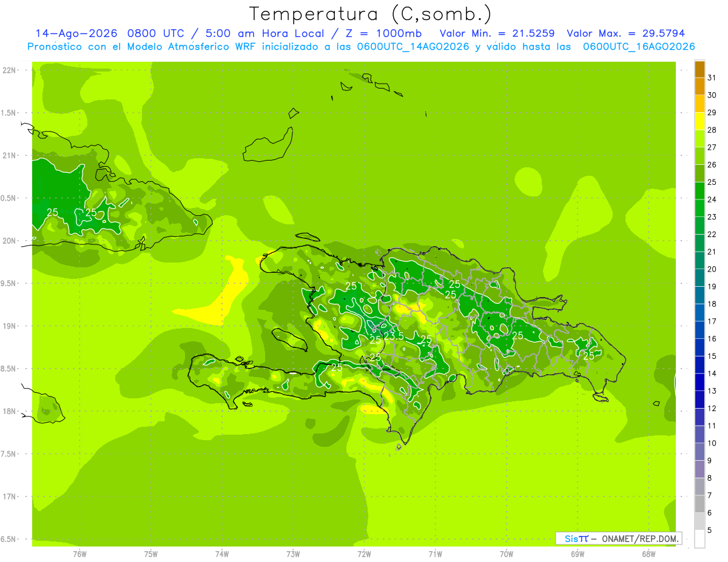The image size is (728, 562).
Task: Click the 72W longitude axis label
Action: click(364, 554)
